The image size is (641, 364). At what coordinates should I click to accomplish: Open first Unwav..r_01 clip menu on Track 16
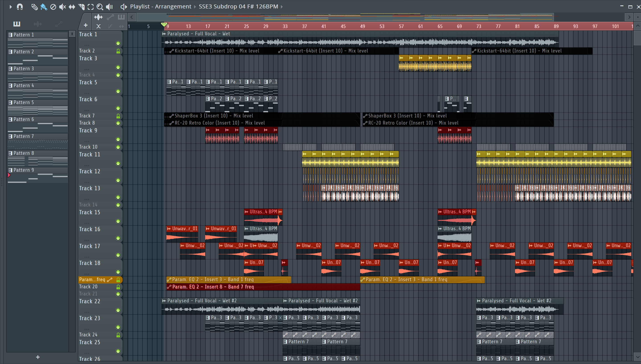(x=169, y=229)
